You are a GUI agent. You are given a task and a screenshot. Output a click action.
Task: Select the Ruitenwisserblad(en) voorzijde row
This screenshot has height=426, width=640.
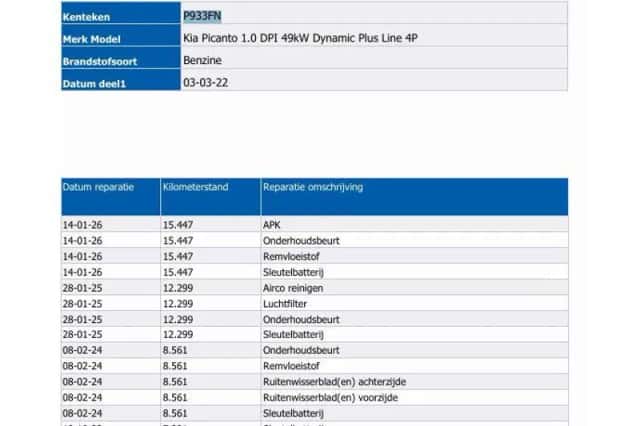click(314, 397)
